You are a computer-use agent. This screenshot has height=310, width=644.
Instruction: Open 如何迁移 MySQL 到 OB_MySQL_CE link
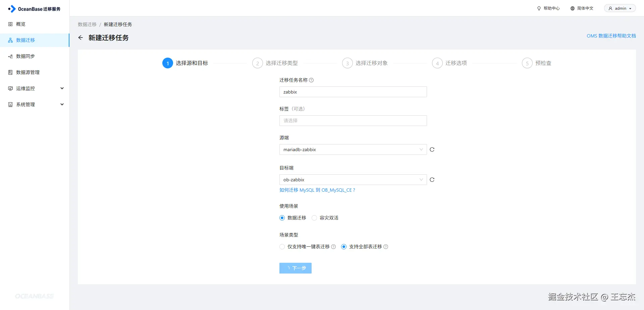(317, 190)
